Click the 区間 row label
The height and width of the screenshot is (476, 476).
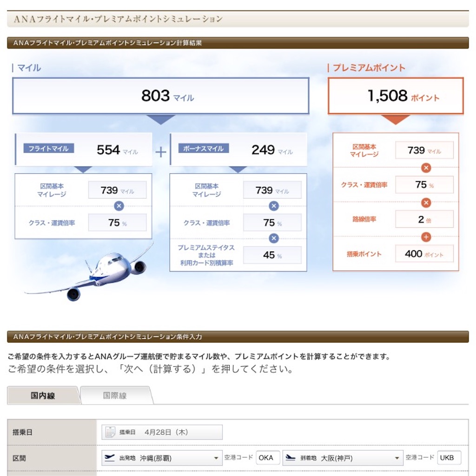19,458
